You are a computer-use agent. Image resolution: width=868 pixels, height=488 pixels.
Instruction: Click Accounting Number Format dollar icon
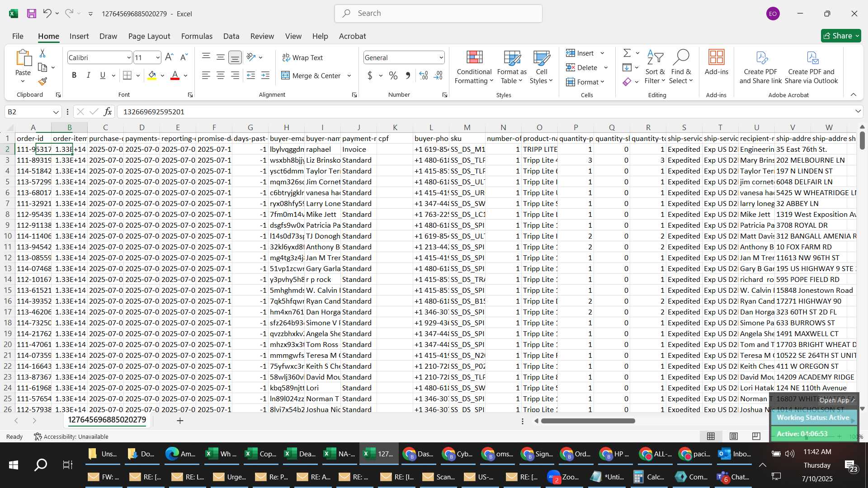[370, 75]
